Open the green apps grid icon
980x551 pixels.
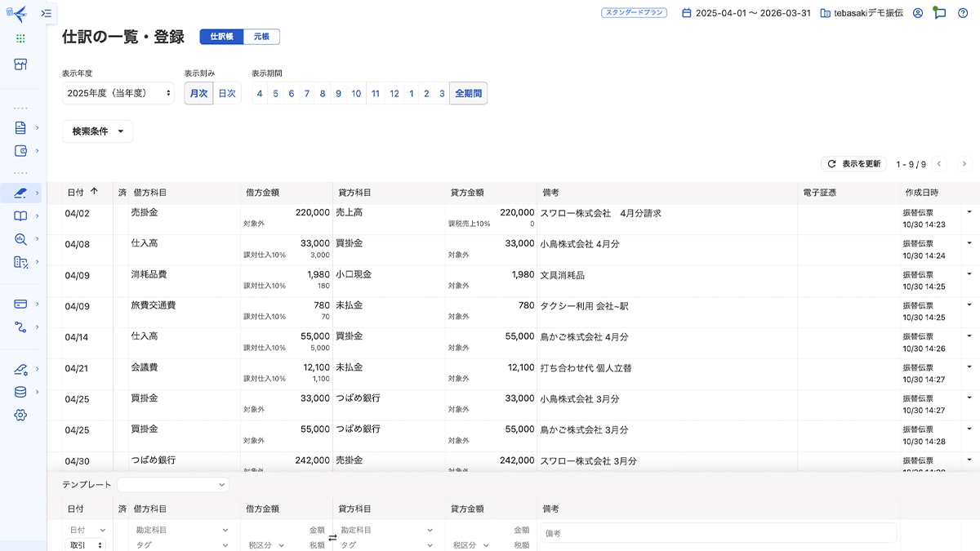(20, 38)
